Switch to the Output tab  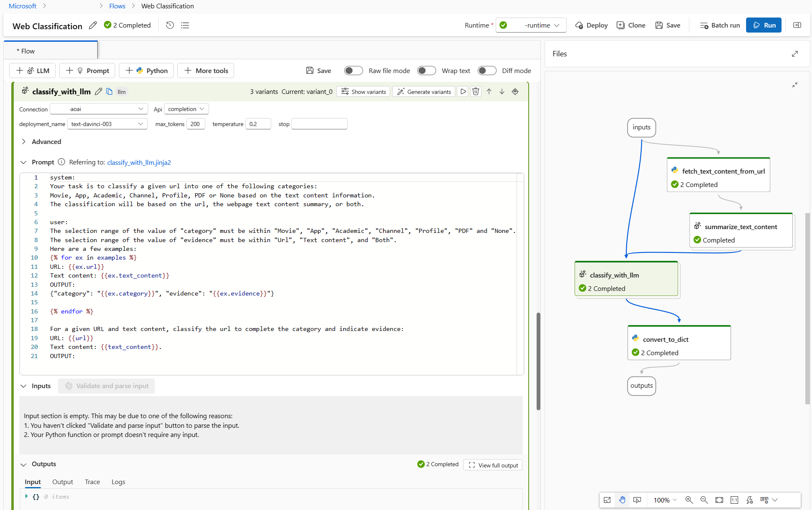pyautogui.click(x=63, y=481)
